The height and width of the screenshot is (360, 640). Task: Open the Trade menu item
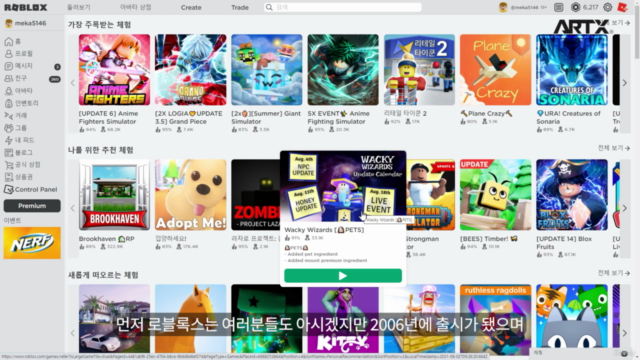point(240,7)
